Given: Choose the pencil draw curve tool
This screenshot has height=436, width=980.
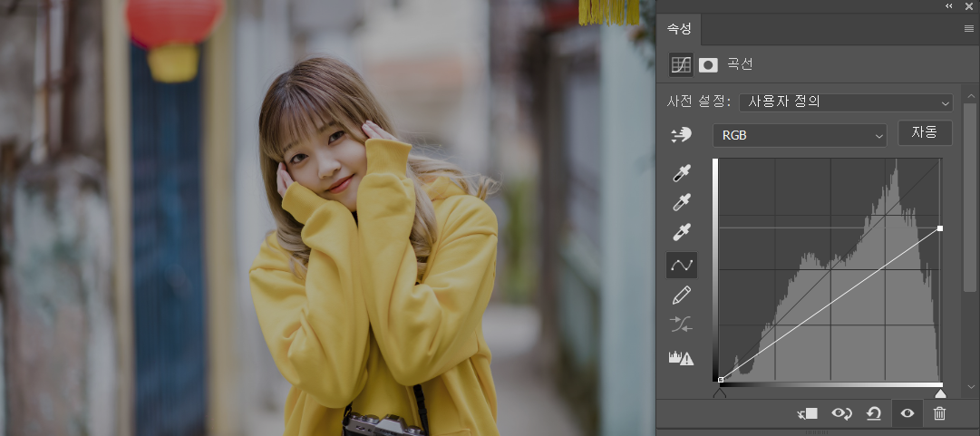Looking at the screenshot, I should click(x=681, y=295).
